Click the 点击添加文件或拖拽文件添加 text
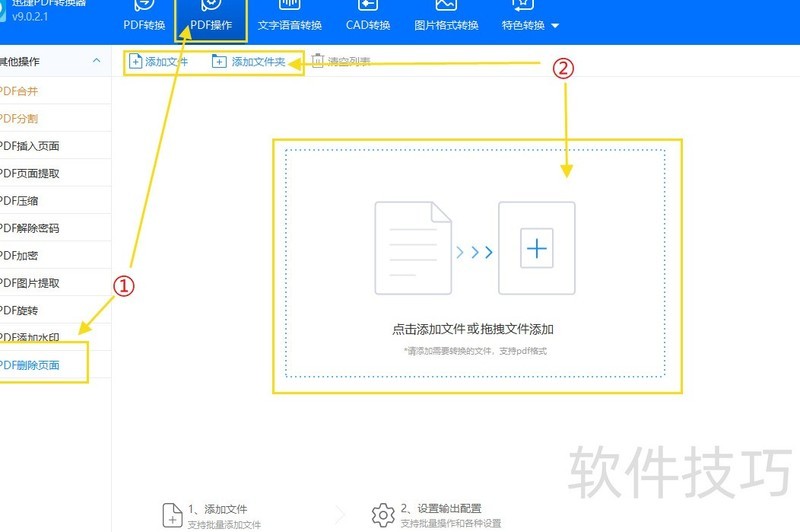Image resolution: width=800 pixels, height=532 pixels. (472, 329)
